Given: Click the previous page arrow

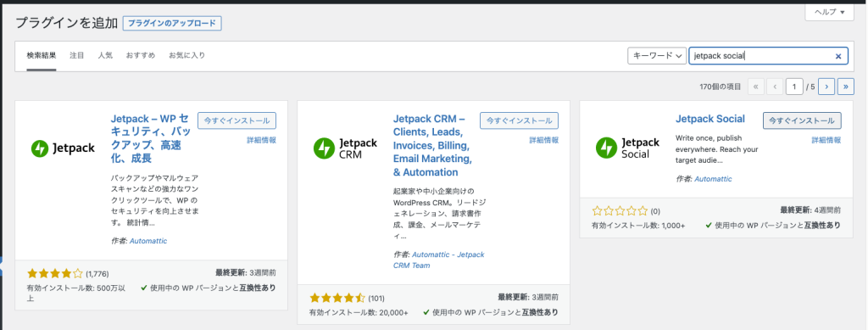Looking at the screenshot, I should click(775, 87).
